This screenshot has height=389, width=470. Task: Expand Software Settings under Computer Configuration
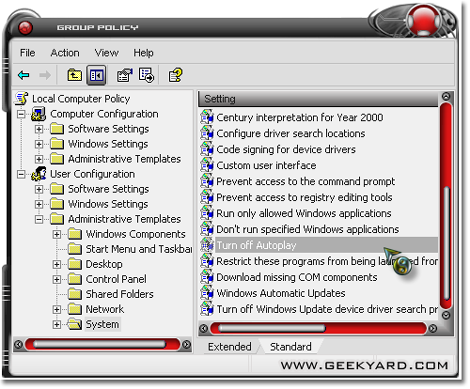pos(39,129)
